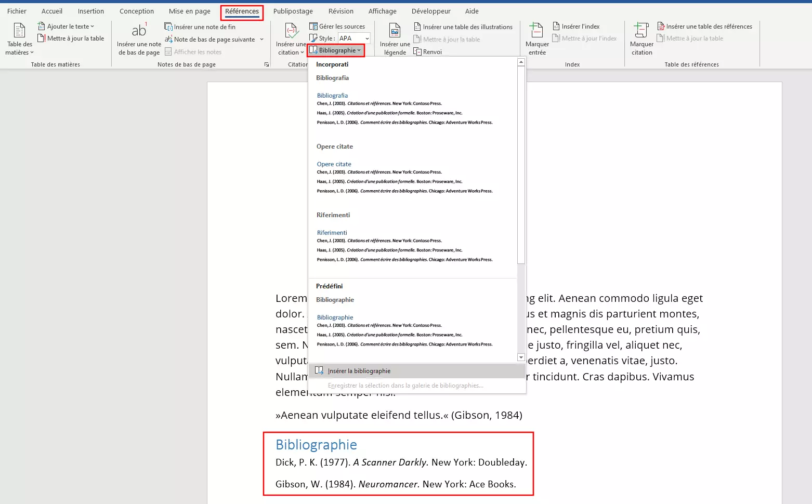Open the Affichage tab
This screenshot has width=812, height=504.
(383, 11)
